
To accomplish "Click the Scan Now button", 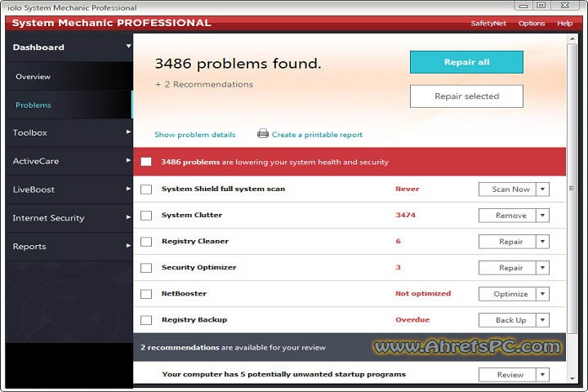I will tap(507, 189).
